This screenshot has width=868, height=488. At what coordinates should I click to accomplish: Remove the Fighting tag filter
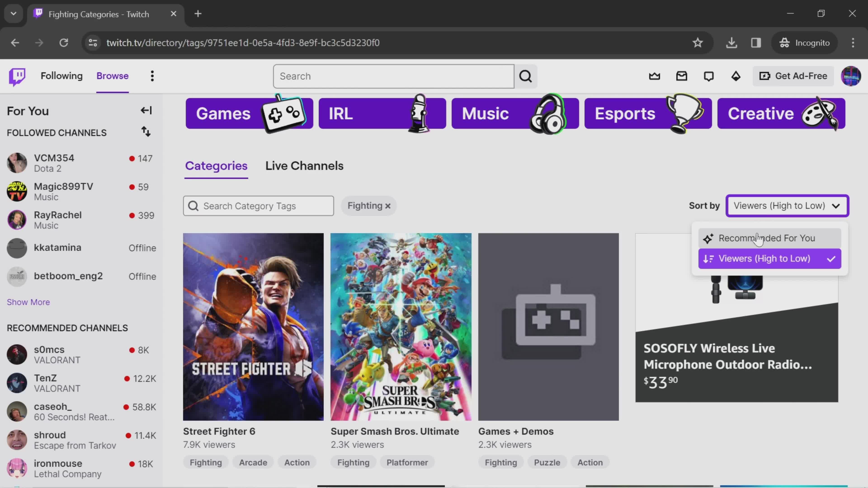point(388,206)
